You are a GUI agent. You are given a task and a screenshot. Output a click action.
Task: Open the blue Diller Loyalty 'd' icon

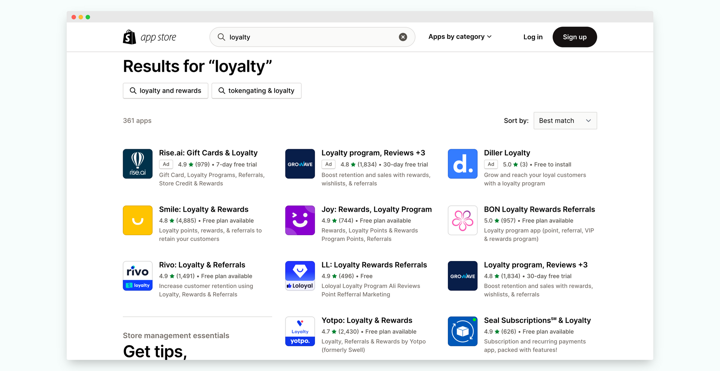tap(462, 163)
